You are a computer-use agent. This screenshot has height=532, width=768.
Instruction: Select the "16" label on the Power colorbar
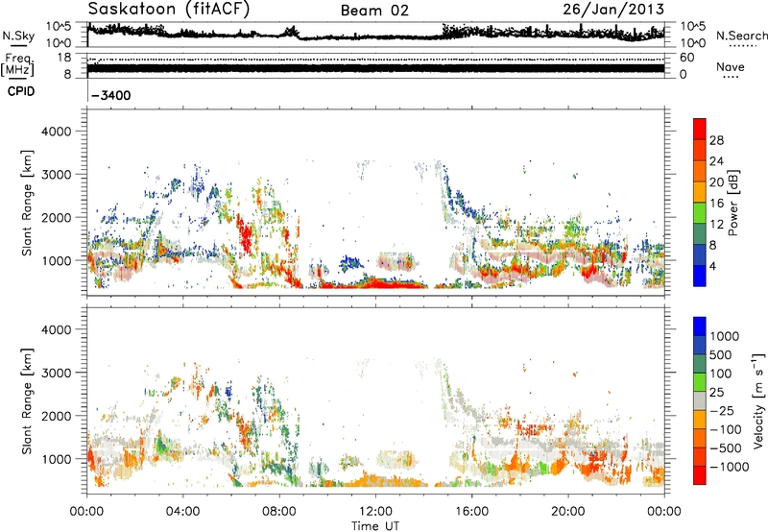pyautogui.click(x=716, y=204)
